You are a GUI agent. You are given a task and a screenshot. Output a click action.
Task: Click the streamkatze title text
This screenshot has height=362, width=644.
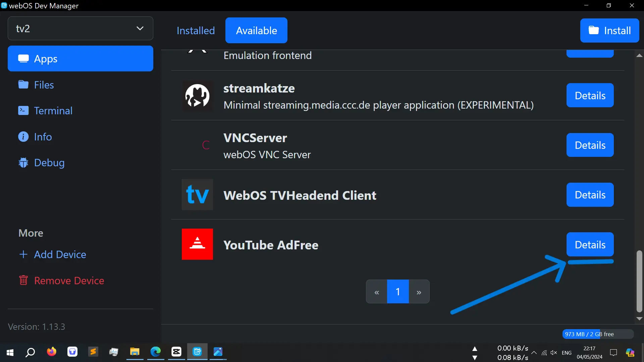point(259,88)
